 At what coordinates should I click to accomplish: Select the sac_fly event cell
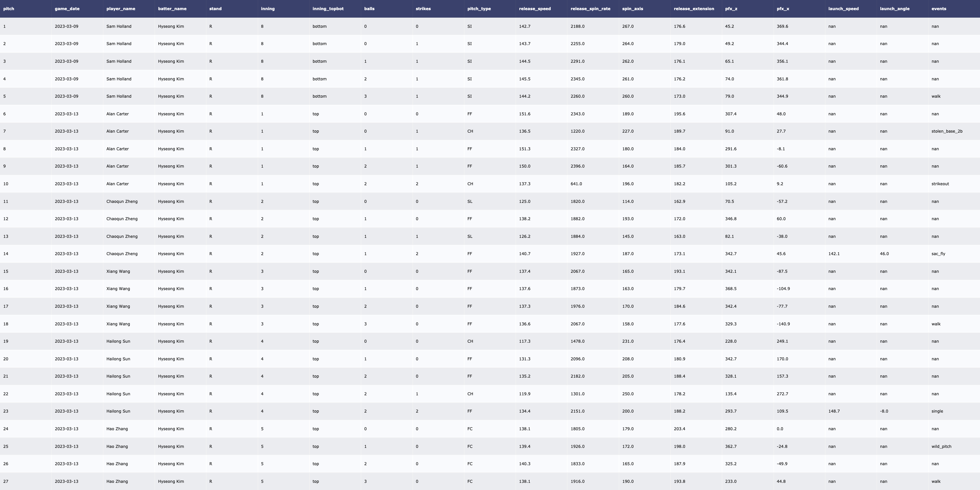click(x=938, y=254)
